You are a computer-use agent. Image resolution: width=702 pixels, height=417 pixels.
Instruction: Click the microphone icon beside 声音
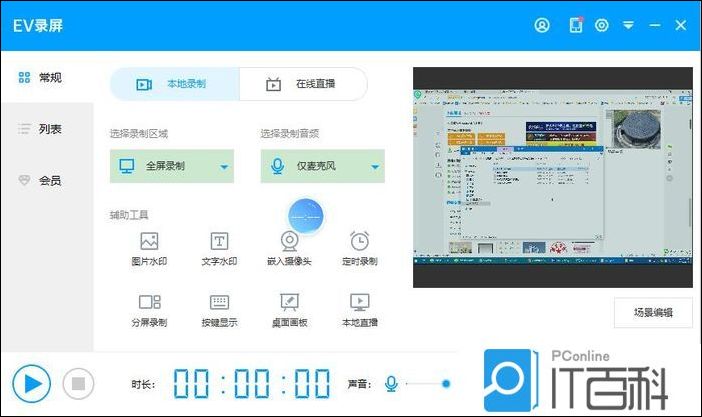point(391,384)
